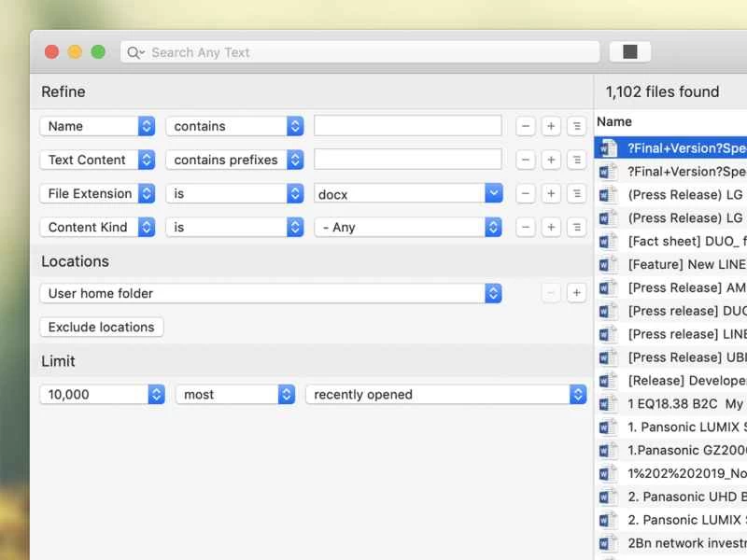This screenshot has width=747, height=560.
Task: Open the '- Any' content kind value dropdown
Action: point(407,227)
